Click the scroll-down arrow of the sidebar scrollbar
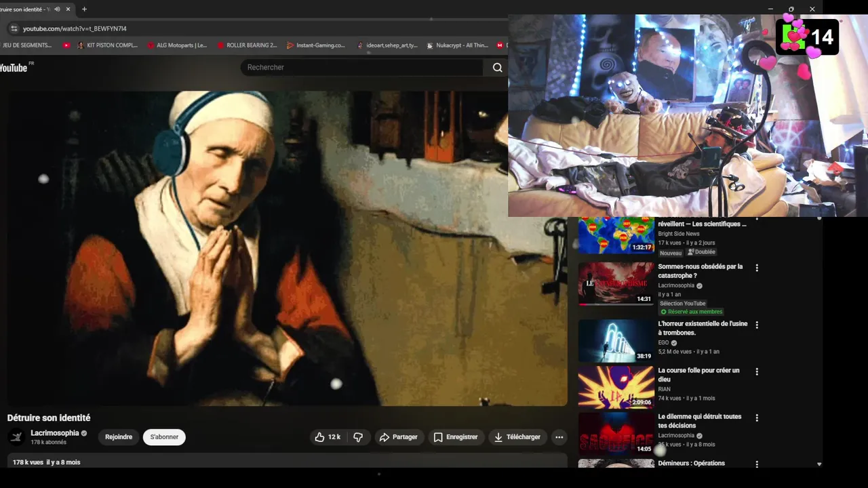 (x=818, y=464)
